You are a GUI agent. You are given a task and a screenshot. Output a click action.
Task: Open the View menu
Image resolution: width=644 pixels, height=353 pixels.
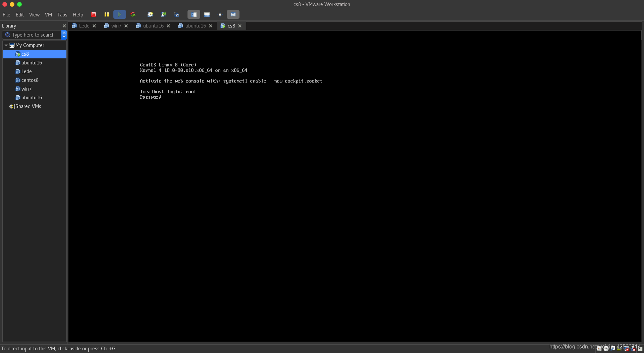click(34, 15)
